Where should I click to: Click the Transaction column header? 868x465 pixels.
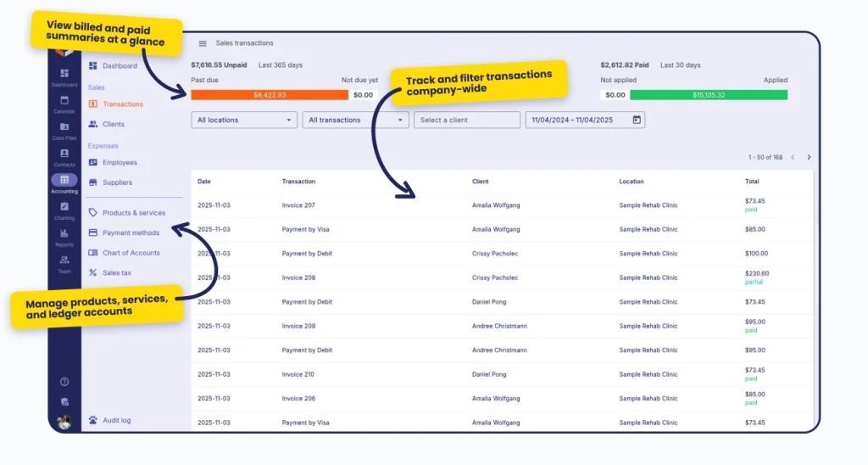tap(298, 182)
